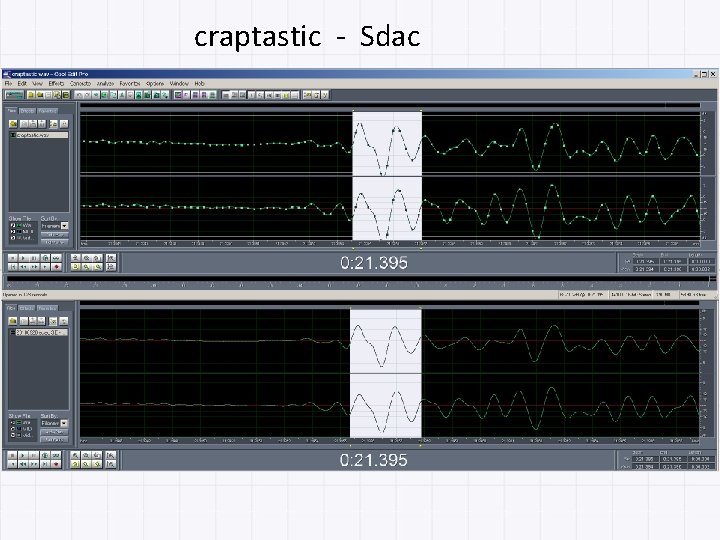The image size is (720, 540).
Task: Toggle first Show File Types checkbox in bottom window
Action: pos(13,422)
